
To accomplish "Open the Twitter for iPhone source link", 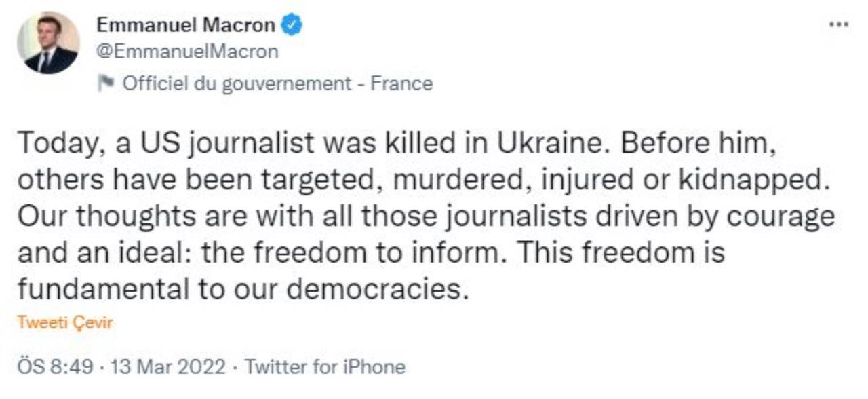I will (x=325, y=367).
